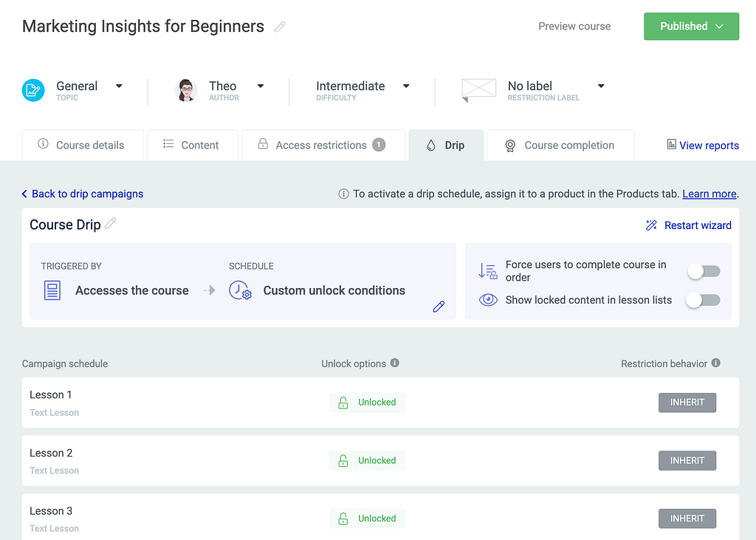
Task: Click the pencil icon beside the course title
Action: click(280, 27)
